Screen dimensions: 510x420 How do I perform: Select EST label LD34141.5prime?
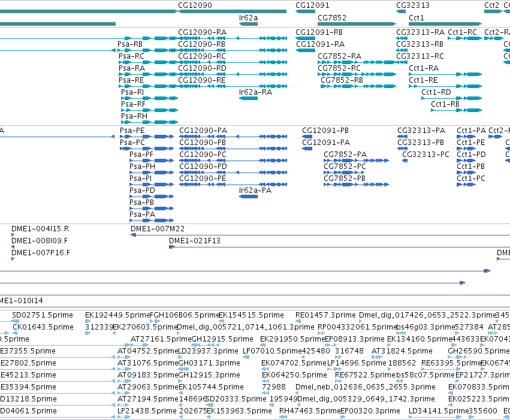439,411
